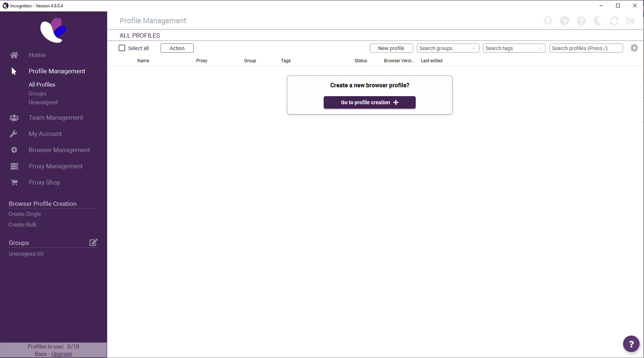
Task: Click the Proxy column header
Action: coord(202,61)
